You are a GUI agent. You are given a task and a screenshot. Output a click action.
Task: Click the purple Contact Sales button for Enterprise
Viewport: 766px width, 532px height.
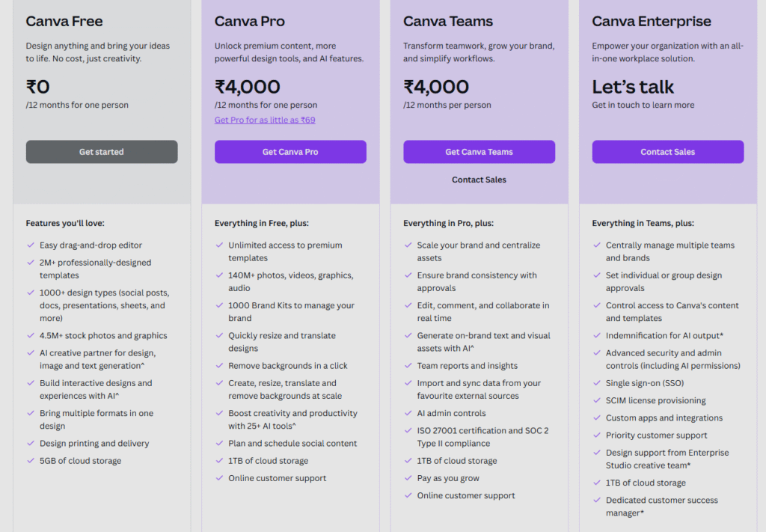pos(668,152)
